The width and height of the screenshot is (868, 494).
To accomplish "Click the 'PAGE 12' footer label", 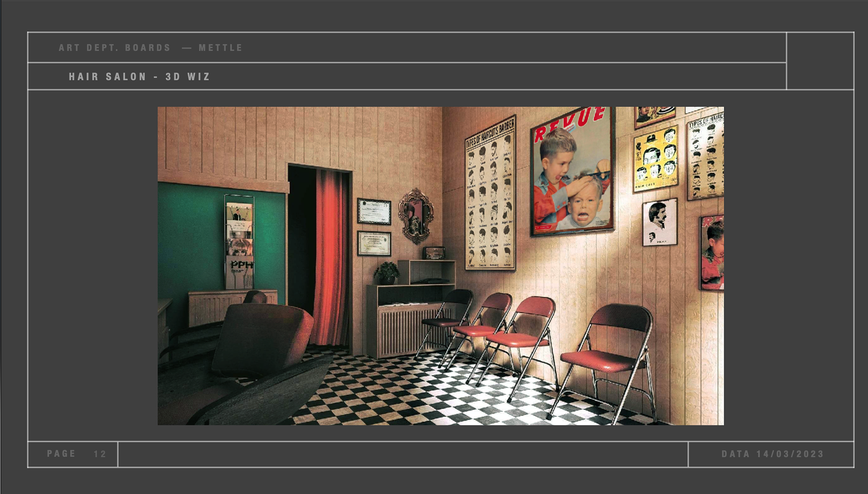I will (x=76, y=454).
